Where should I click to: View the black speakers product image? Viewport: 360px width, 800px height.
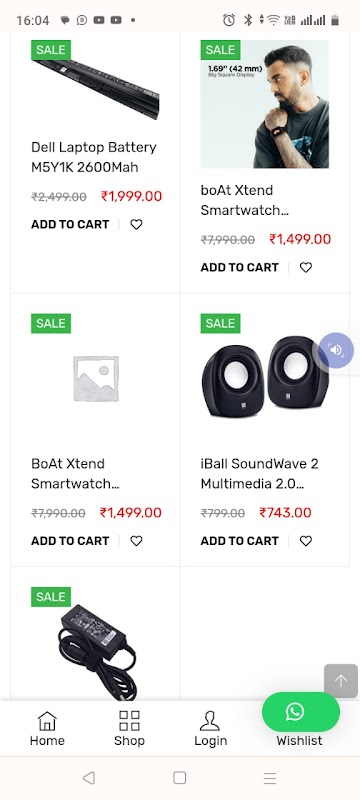(265, 378)
